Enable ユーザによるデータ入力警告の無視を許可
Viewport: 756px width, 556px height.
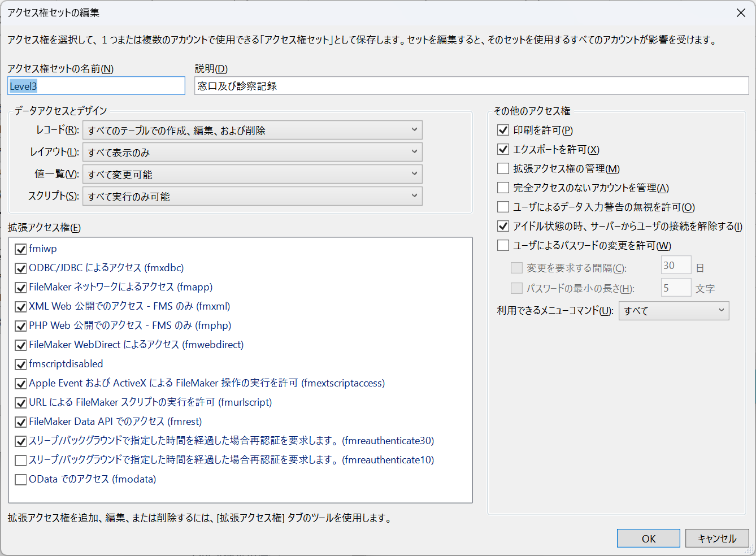503,207
